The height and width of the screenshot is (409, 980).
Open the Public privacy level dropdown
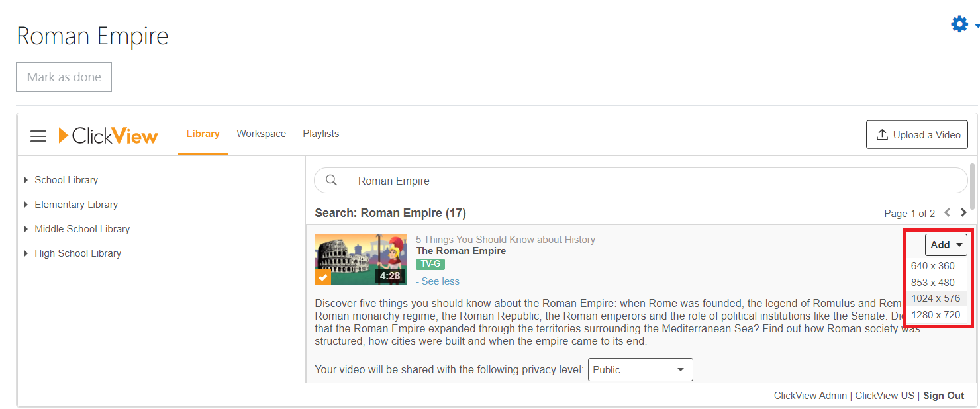640,370
